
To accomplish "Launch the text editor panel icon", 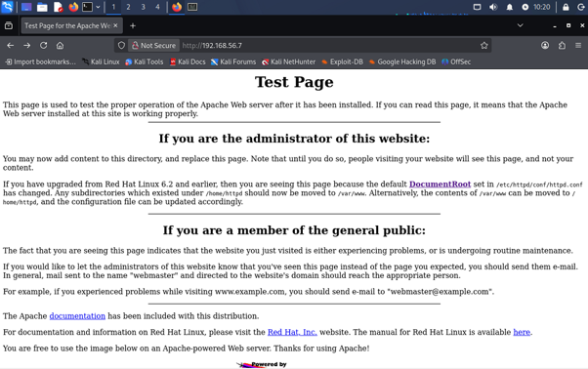I will tap(58, 7).
